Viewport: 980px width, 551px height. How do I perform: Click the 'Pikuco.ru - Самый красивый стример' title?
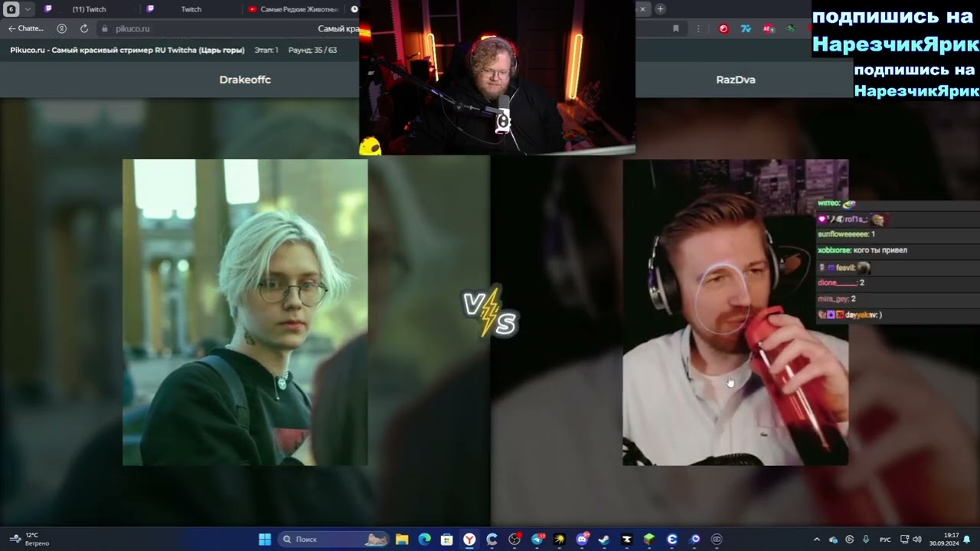pyautogui.click(x=127, y=50)
